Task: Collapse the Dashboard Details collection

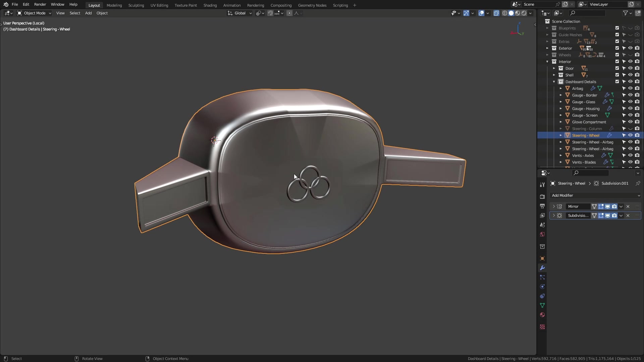Action: [554, 81]
